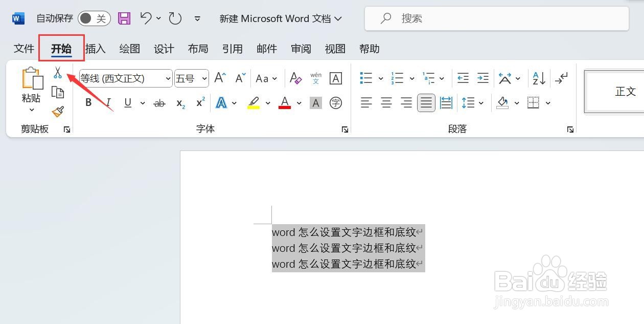This screenshot has width=644, height=324.
Task: Click the Phonetic Guide wén icon
Action: (316, 78)
